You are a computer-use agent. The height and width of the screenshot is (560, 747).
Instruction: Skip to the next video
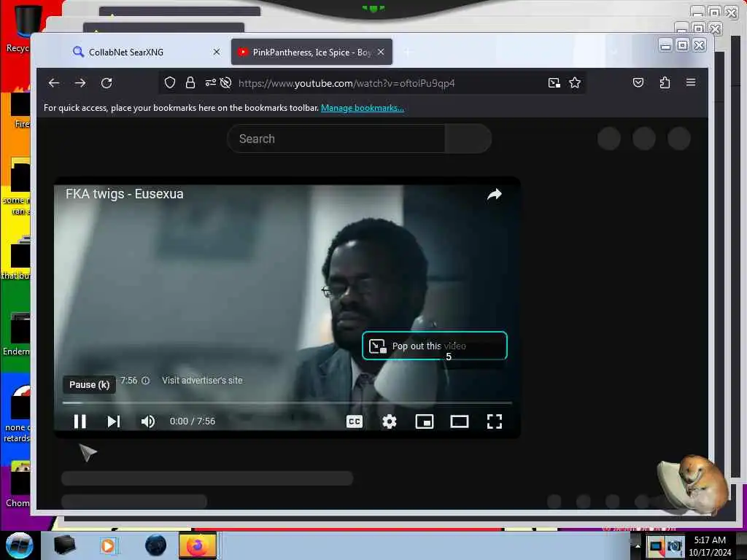[x=113, y=421]
